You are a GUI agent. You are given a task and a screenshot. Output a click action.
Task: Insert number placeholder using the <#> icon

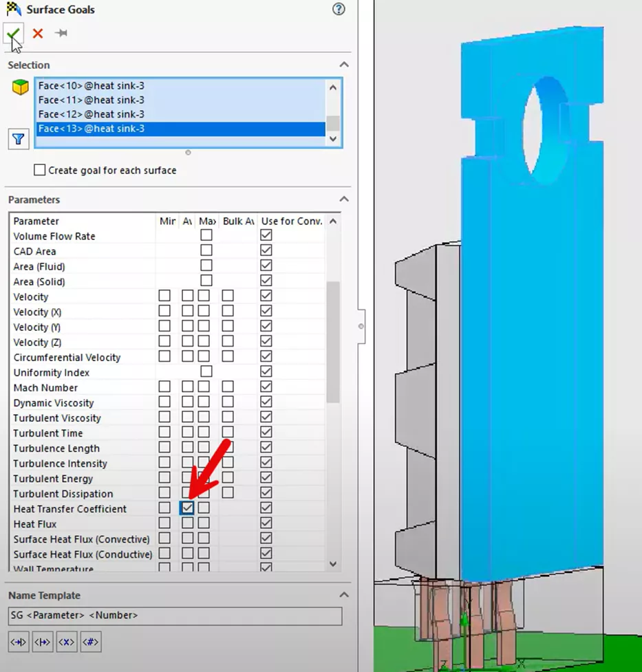[91, 641]
